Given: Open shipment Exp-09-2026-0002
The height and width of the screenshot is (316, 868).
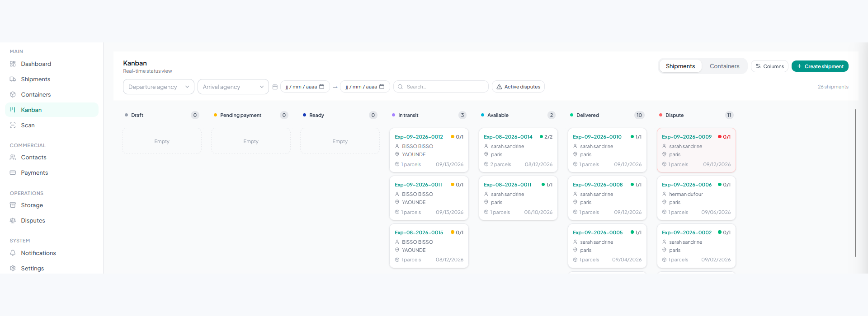Looking at the screenshot, I should [696, 246].
